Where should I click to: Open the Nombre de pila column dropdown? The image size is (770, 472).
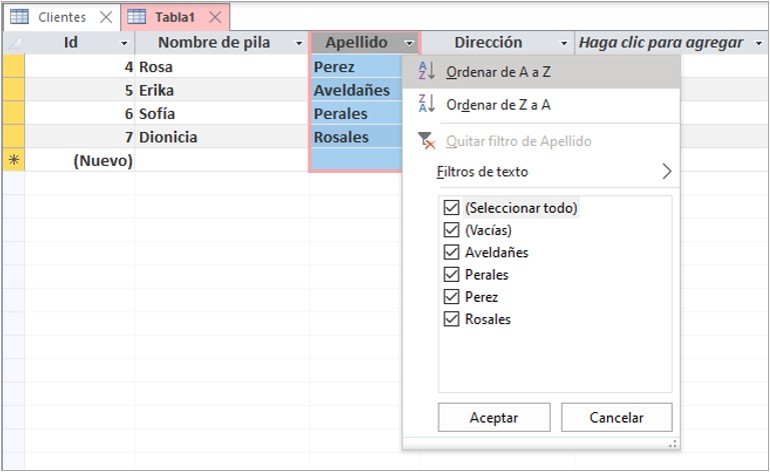tap(299, 43)
